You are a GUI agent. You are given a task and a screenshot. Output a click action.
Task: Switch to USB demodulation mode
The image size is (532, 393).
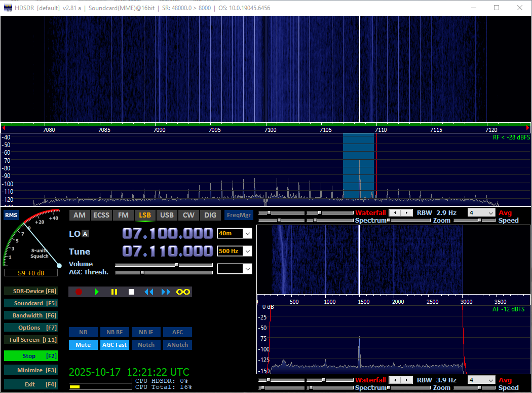click(167, 215)
